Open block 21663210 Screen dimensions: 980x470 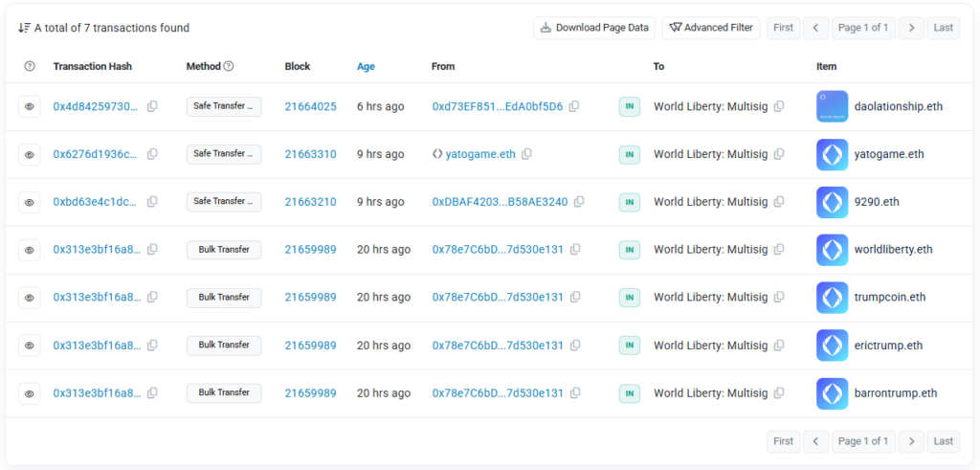(x=311, y=202)
